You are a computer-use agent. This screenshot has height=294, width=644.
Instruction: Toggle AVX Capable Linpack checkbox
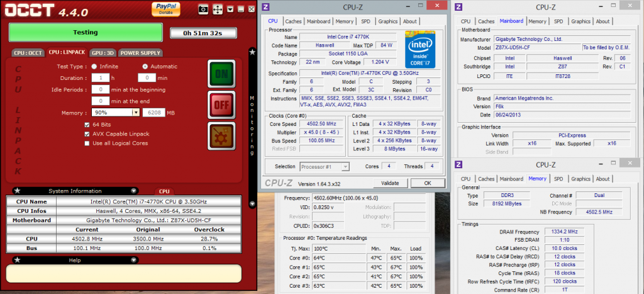point(87,134)
